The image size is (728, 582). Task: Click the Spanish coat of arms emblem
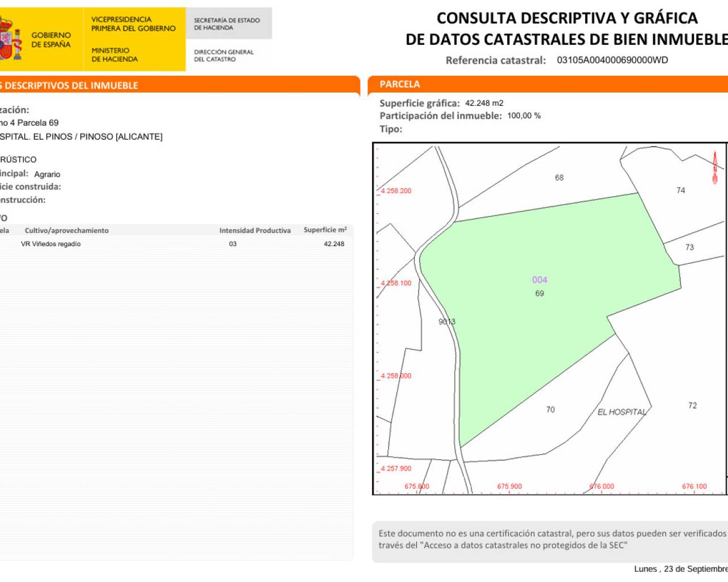coord(10,39)
